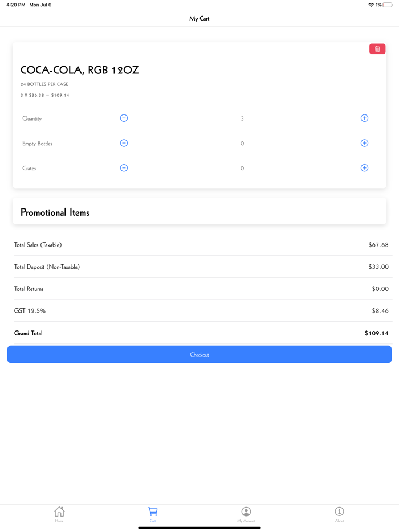Delete Coca-Cola item with trash icon

pyautogui.click(x=377, y=49)
